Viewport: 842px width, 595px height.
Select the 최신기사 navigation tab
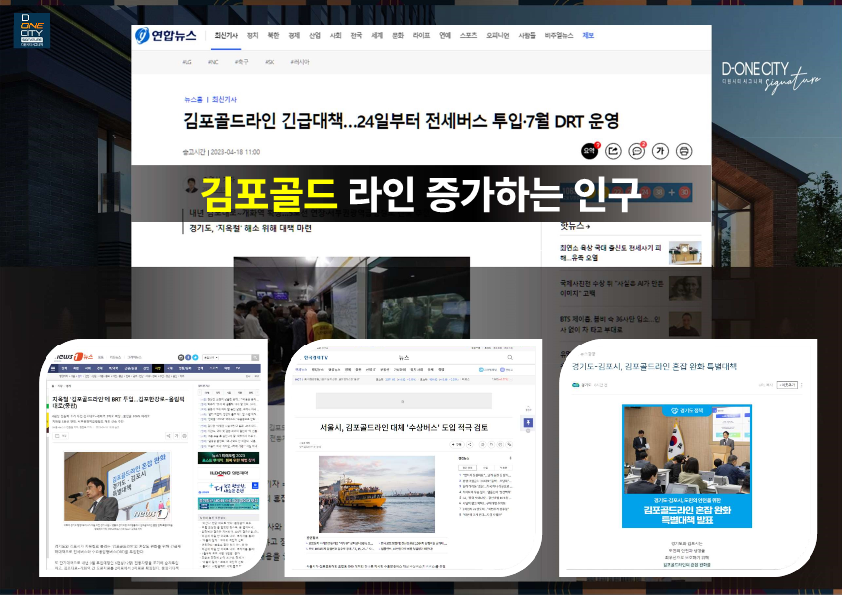[x=226, y=35]
